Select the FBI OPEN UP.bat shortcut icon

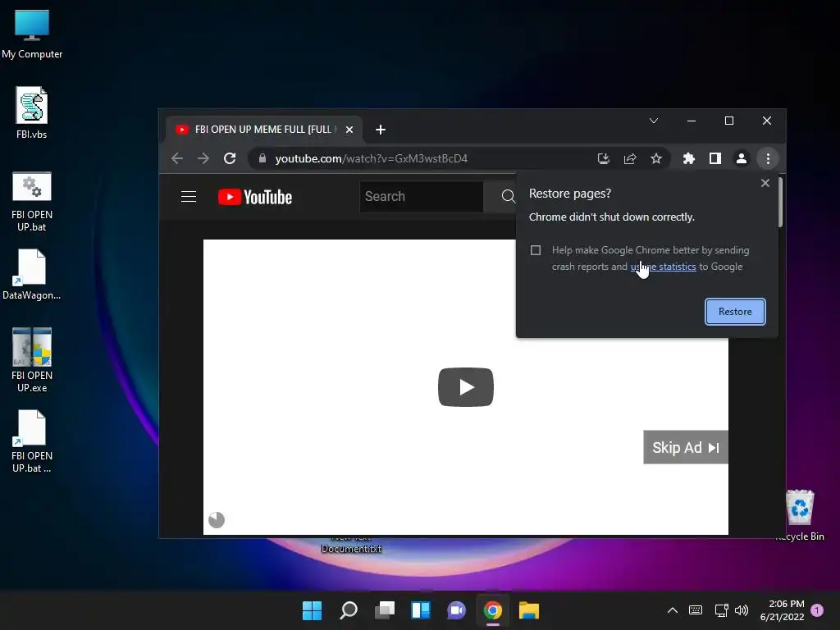(x=32, y=441)
